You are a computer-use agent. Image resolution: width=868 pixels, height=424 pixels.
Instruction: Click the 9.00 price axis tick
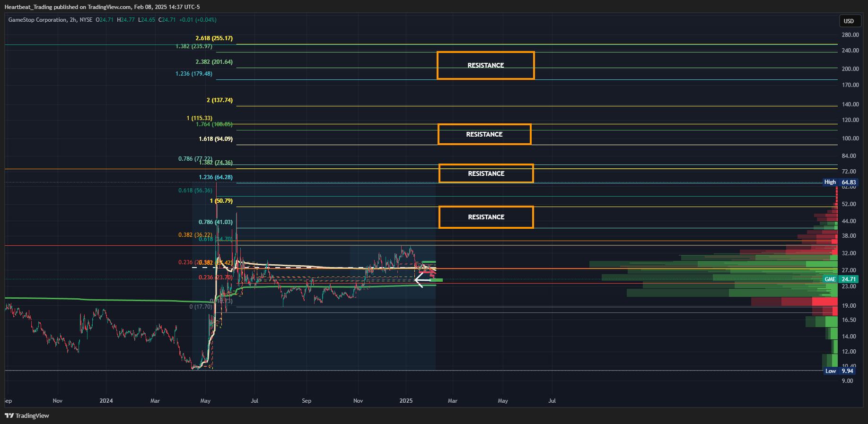pyautogui.click(x=847, y=381)
